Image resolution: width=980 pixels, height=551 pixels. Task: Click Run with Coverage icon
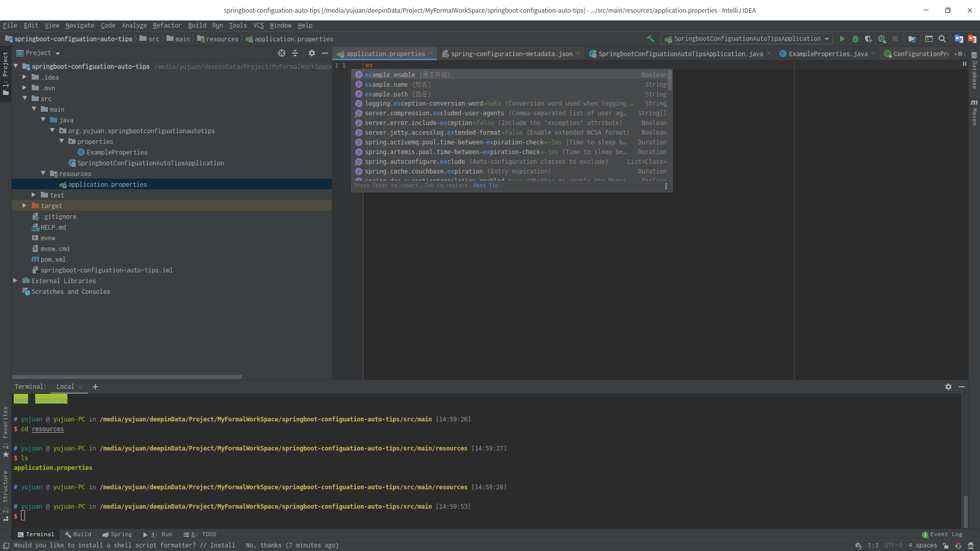coord(868,39)
